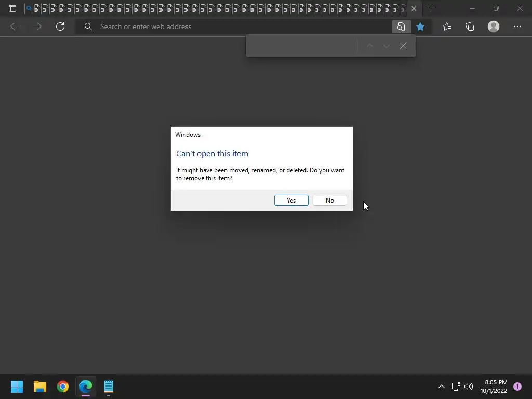Switch to Microsoft Edge in taskbar
The width and height of the screenshot is (532, 399).
(x=86, y=387)
